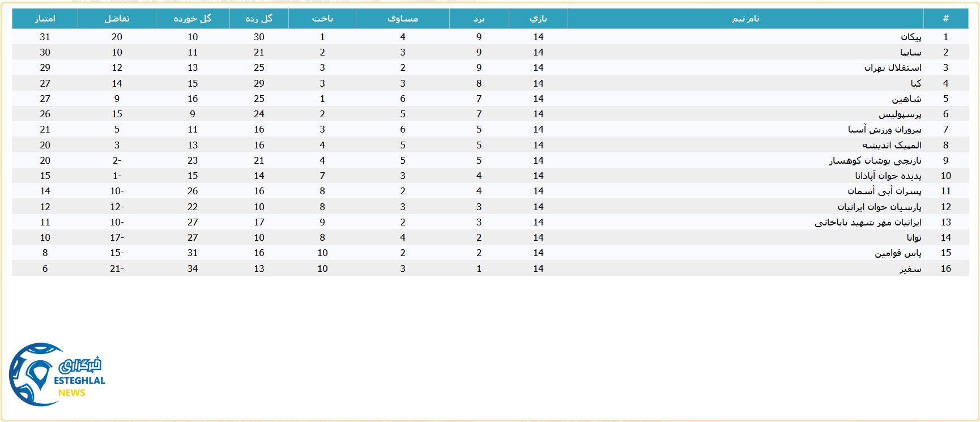Select the المپیک اندیشه team name
Viewport: 980px width, 422px height.
point(892,145)
